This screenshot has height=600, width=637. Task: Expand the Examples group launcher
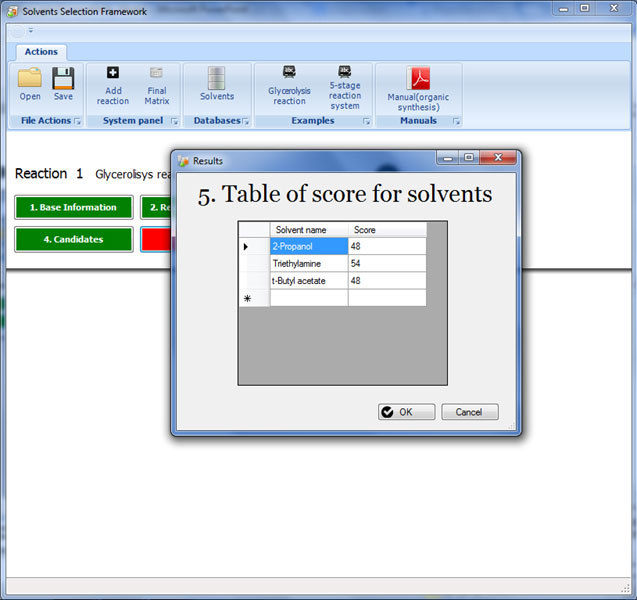tap(366, 122)
